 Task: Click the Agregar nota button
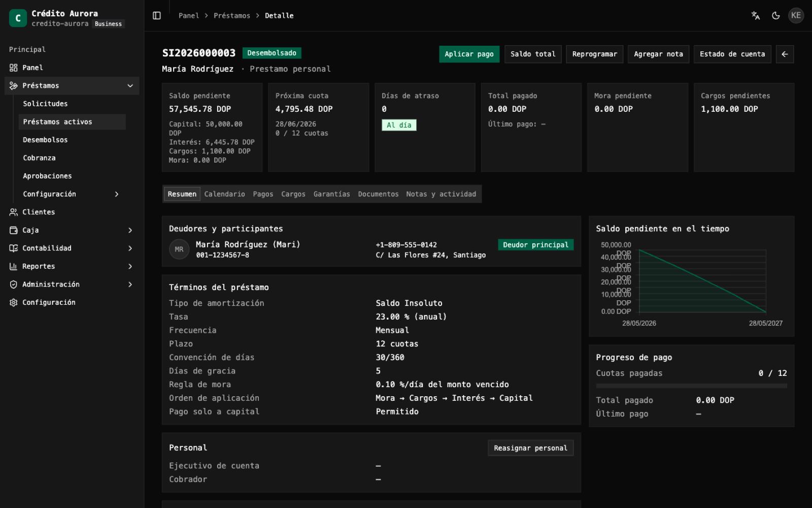(x=658, y=54)
